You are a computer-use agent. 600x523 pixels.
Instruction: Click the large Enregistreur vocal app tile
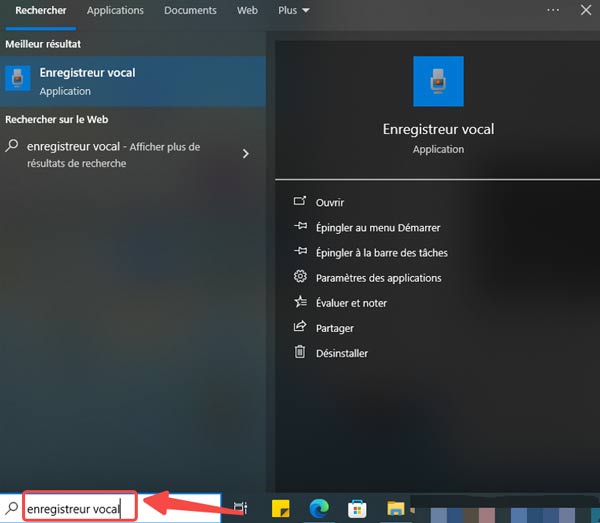click(438, 82)
